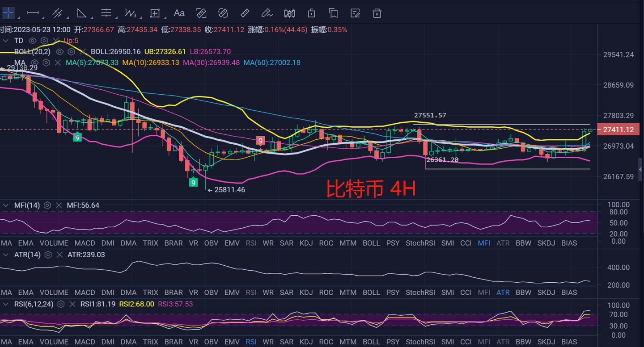
Task: Switch ATR panel to VOLUME tab
Action: click(54, 293)
